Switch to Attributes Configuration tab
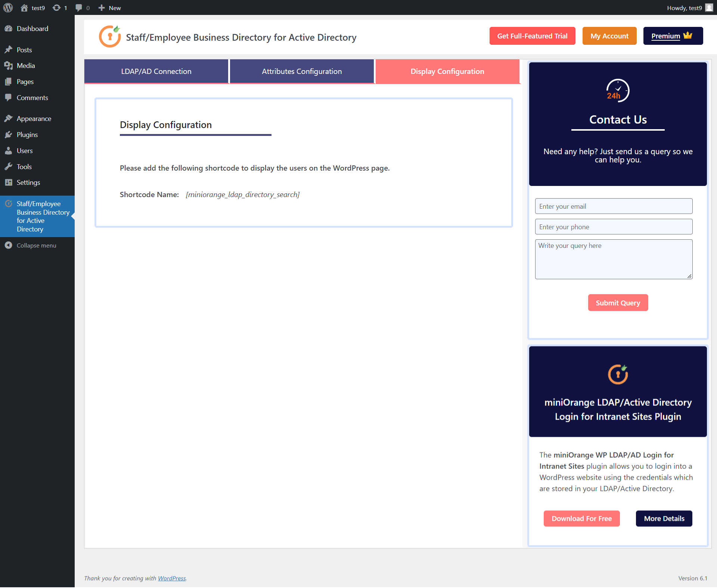Screen dimensions: 717x588 pos(302,71)
